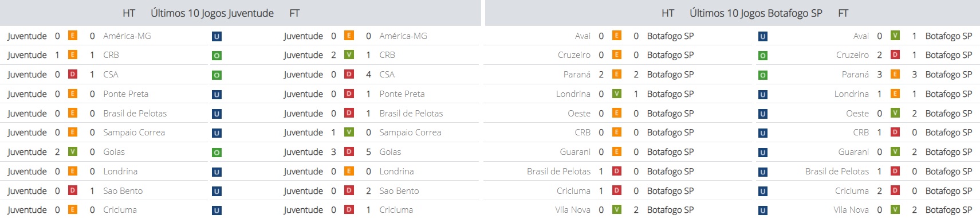
Task: Click the red D badge in Cruzeiro FT row
Action: coord(895,54)
